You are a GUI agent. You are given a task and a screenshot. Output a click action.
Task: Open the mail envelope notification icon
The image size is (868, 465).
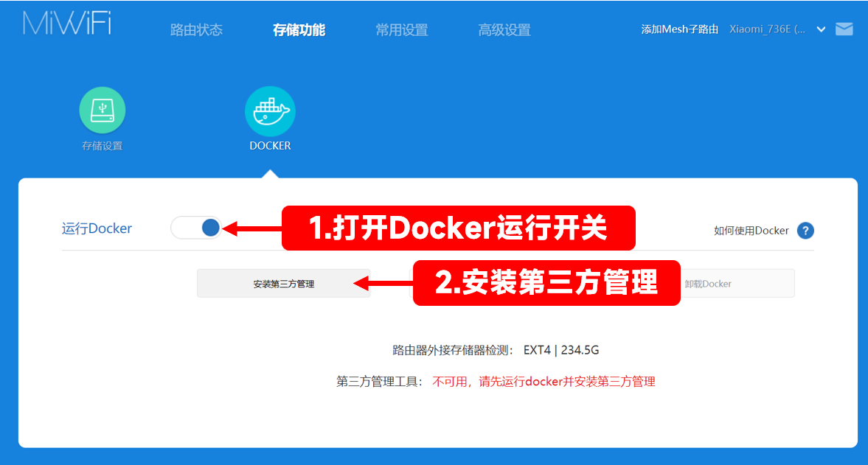844,29
